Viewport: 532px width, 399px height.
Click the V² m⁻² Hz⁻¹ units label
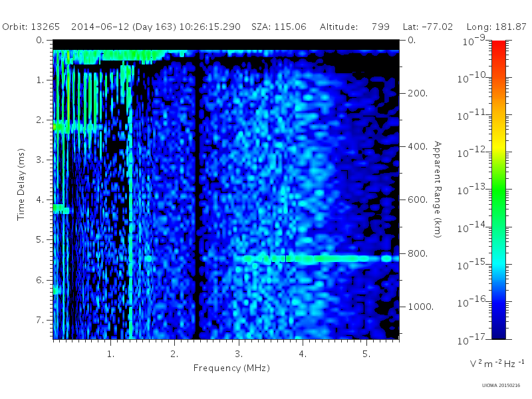point(497,363)
